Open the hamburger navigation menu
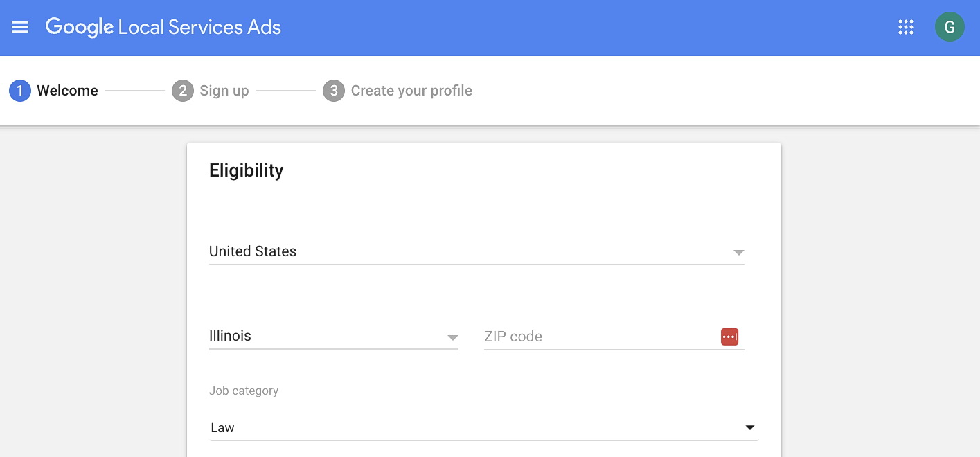 coord(20,27)
